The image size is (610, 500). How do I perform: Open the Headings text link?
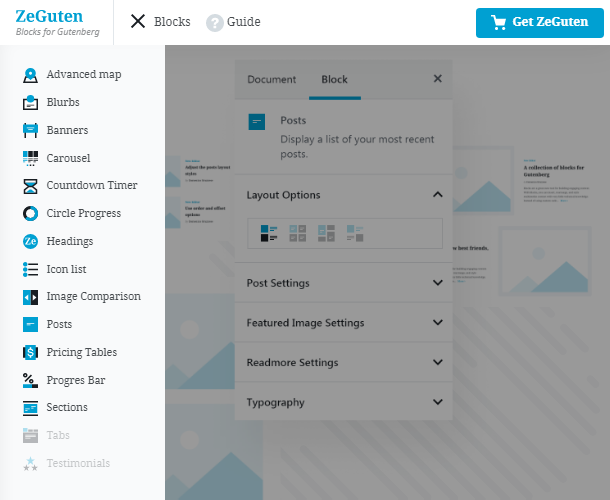[x=70, y=241]
